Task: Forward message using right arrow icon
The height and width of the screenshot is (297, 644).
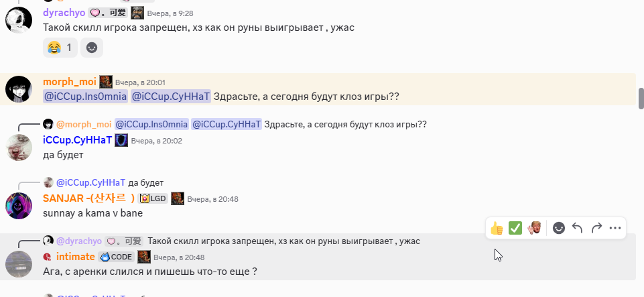Action: (x=596, y=228)
